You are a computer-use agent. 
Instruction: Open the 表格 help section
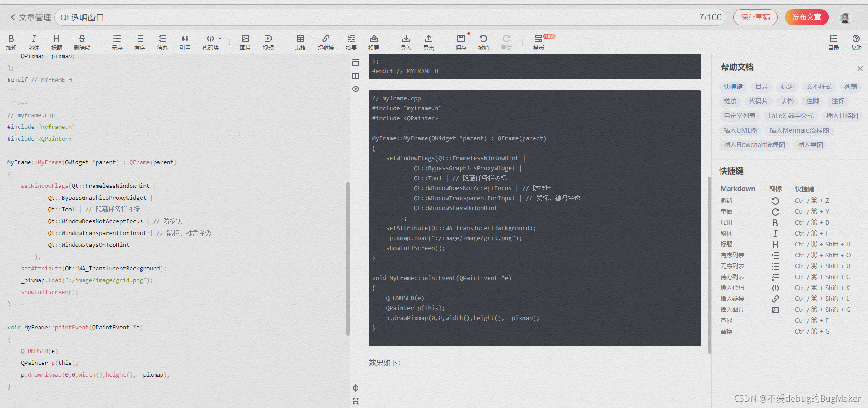pyautogui.click(x=787, y=101)
